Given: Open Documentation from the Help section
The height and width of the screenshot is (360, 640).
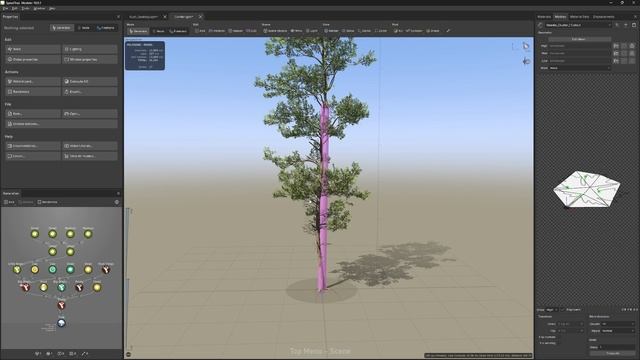Looking at the screenshot, I should pos(33,146).
